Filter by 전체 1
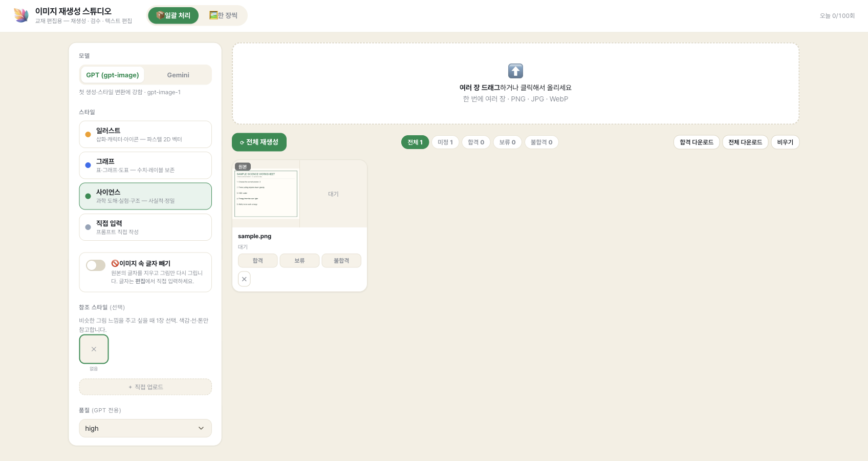 415,142
